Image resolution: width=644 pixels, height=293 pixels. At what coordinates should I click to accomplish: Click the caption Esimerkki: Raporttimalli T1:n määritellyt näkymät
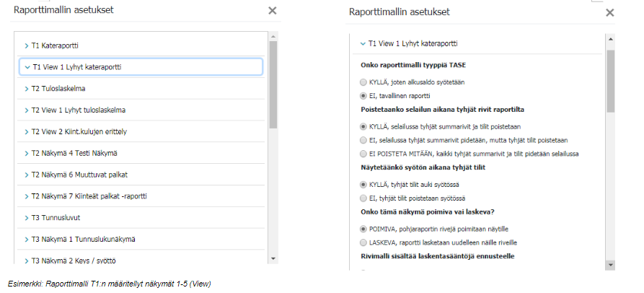click(109, 284)
